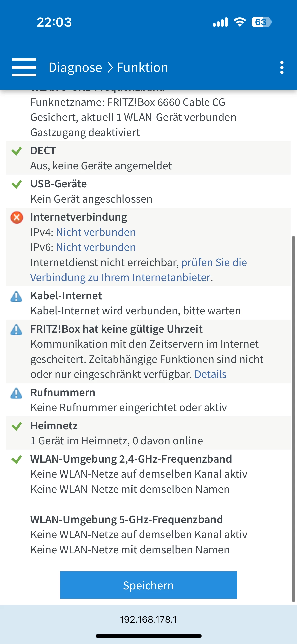297x644 pixels.
Task: Go to Diagnose in the breadcrumb
Action: 75,68
